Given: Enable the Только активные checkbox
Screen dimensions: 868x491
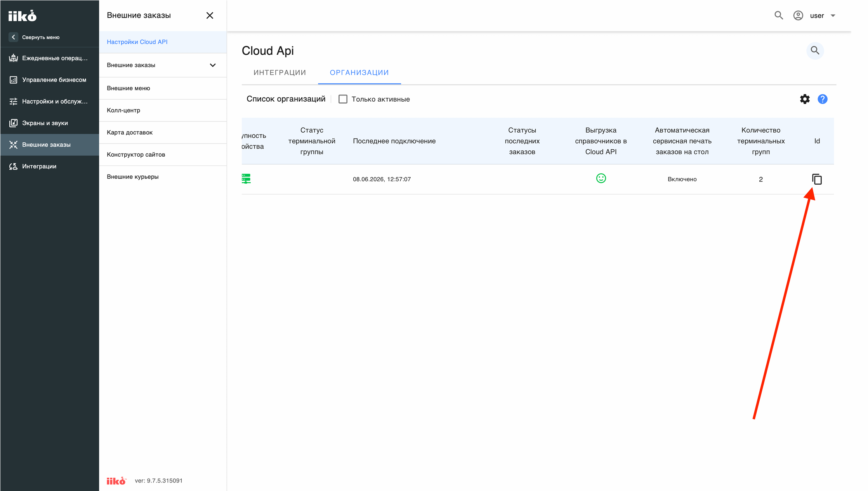Looking at the screenshot, I should click(x=343, y=99).
